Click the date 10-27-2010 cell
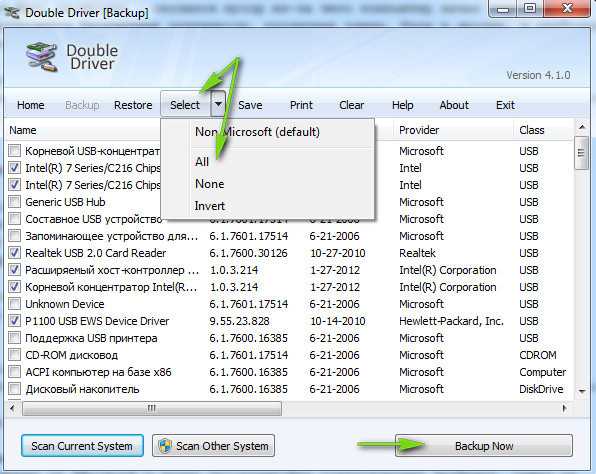Viewport: 596px width, 474px height. click(x=338, y=253)
